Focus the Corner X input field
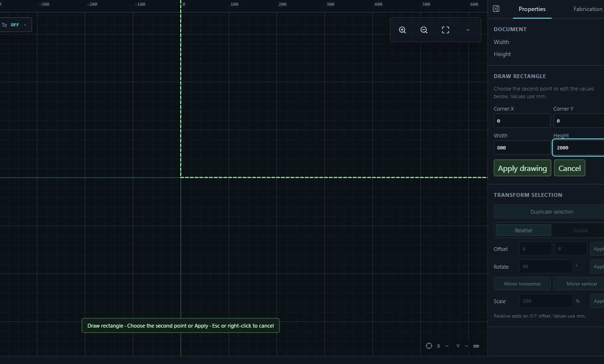Screen dimensions: 604x364 [x=522, y=121]
